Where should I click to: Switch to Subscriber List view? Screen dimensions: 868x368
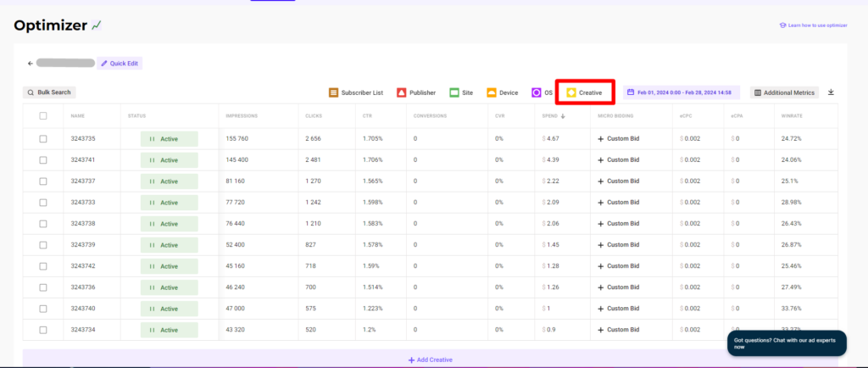click(356, 93)
